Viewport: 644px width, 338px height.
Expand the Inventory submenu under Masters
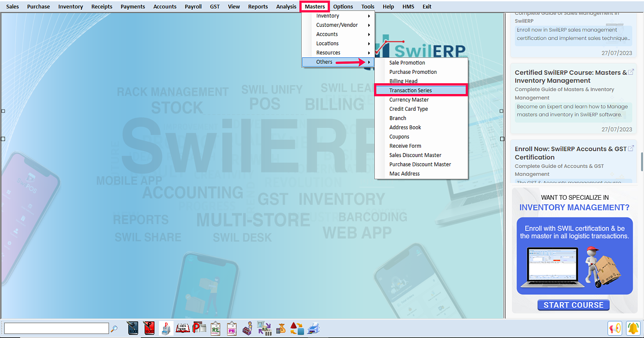click(338, 16)
